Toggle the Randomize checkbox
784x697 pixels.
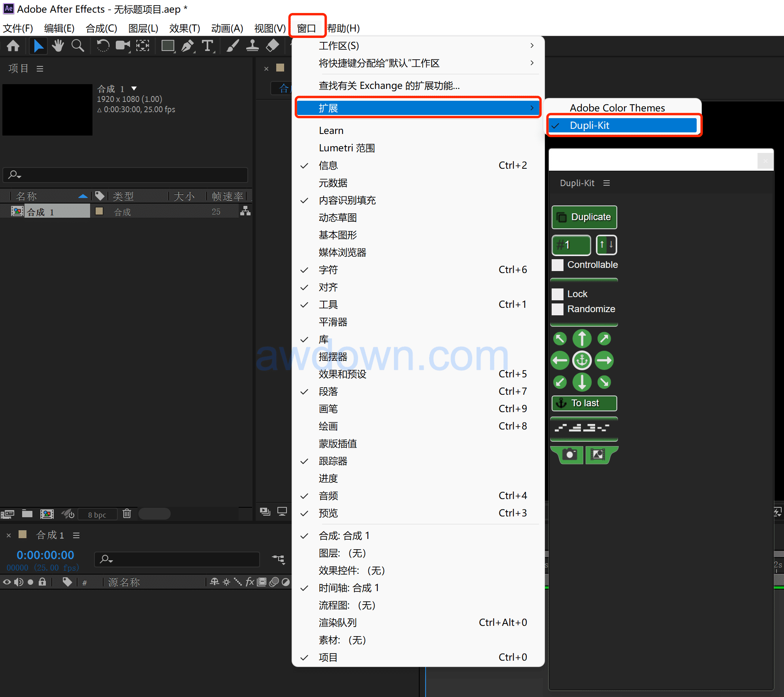pos(558,309)
